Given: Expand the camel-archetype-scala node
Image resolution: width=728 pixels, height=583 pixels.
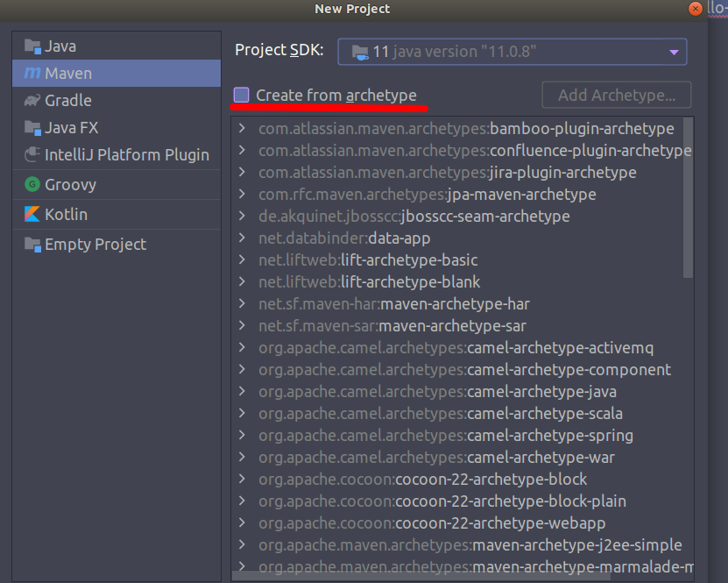Looking at the screenshot, I should (242, 414).
